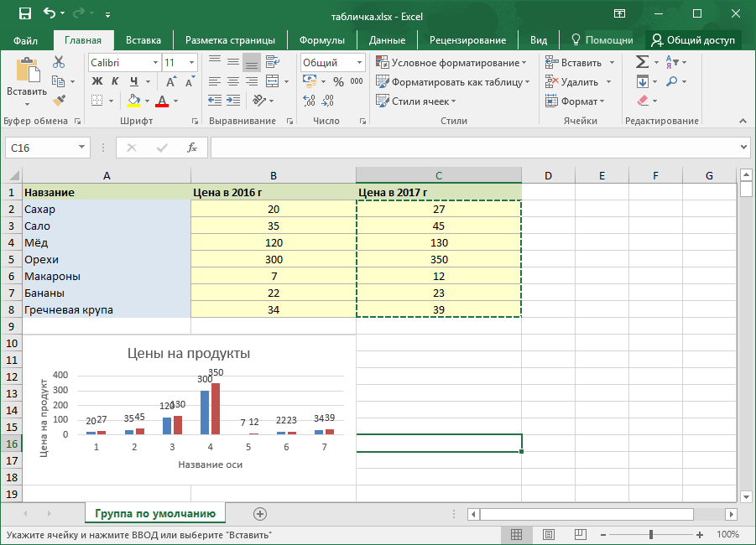Screen dimensions: 756x545
Task: Click the Name Box showing C16
Action: (40, 148)
